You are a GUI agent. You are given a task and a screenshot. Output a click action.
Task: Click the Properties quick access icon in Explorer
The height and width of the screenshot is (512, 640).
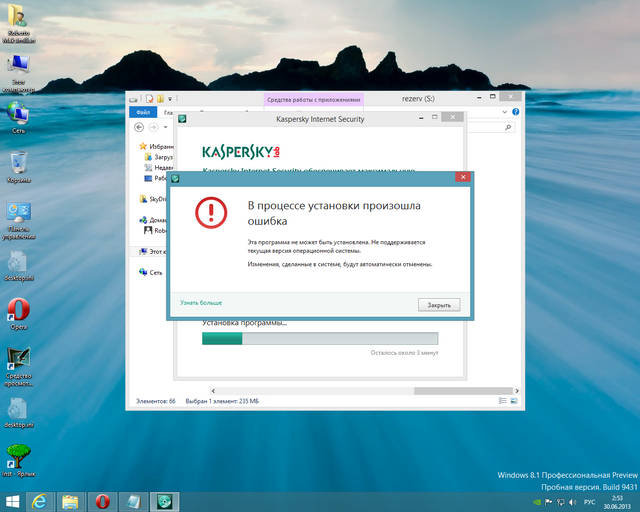[x=150, y=98]
